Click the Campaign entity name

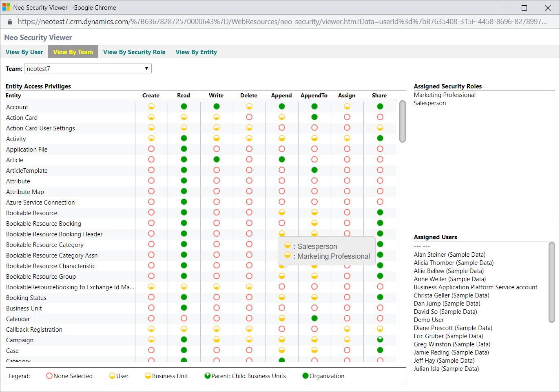tap(20, 340)
